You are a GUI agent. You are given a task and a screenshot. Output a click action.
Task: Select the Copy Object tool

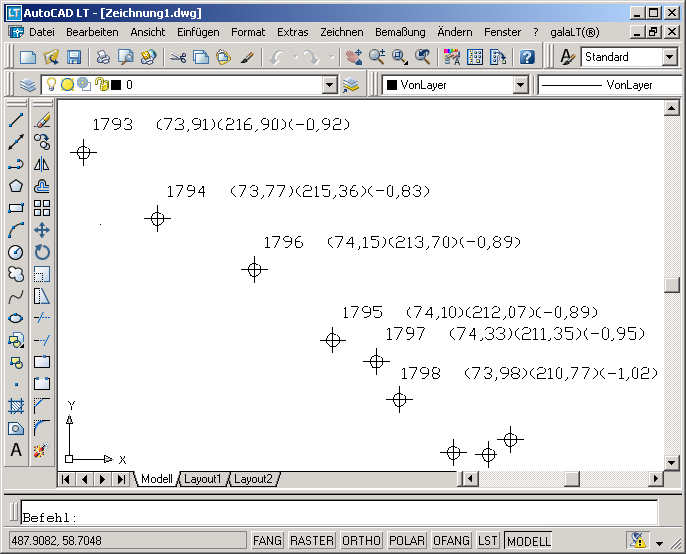coord(42,142)
